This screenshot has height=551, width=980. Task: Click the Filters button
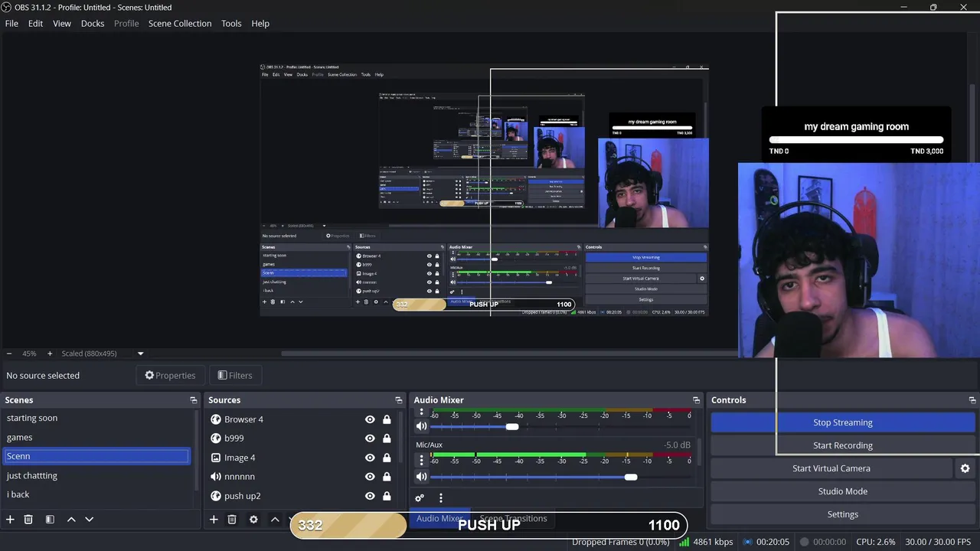[x=235, y=375]
